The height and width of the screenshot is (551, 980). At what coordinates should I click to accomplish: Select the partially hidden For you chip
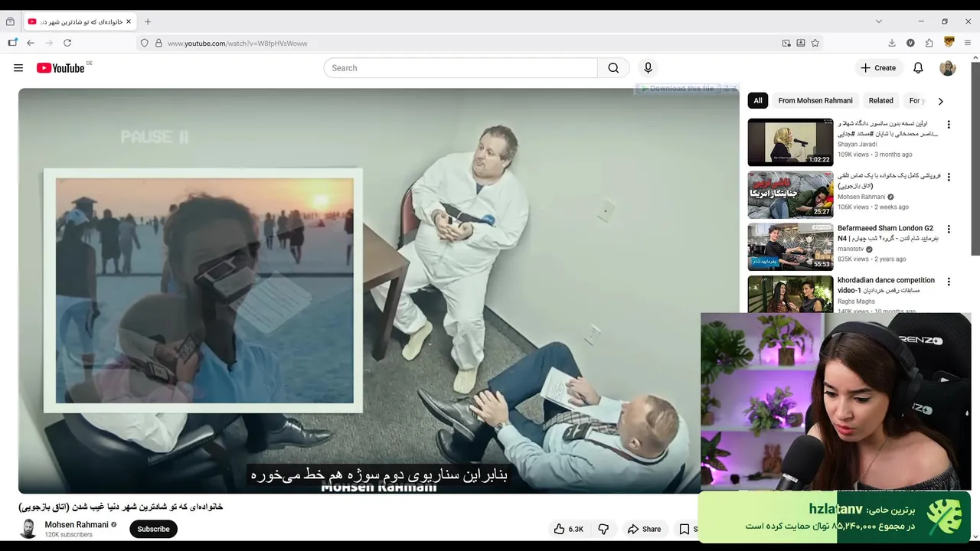[x=915, y=100]
